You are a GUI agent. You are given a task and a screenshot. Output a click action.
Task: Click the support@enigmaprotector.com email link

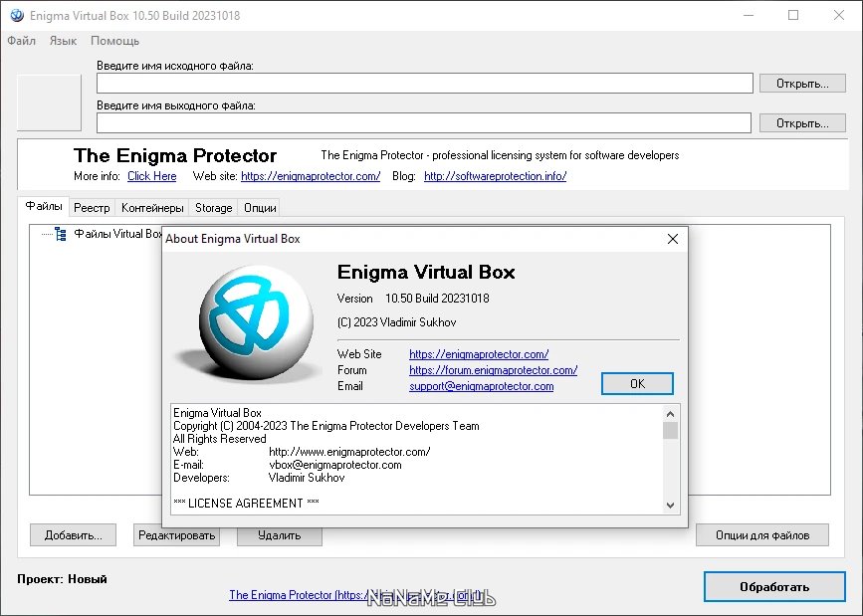pos(481,386)
